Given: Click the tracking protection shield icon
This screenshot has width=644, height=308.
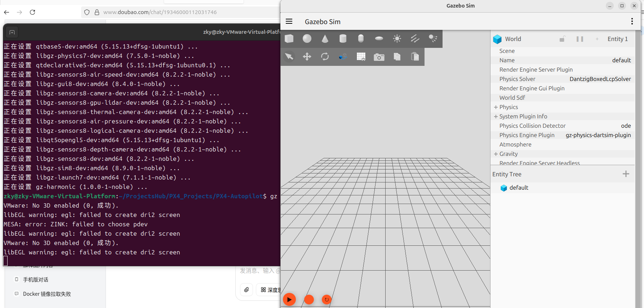Looking at the screenshot, I should [x=87, y=12].
